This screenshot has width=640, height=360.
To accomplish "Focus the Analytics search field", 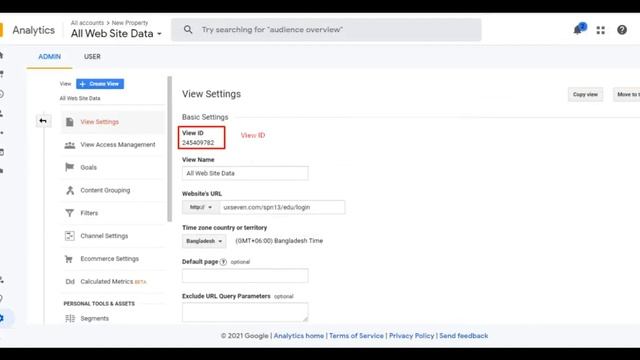I will coord(326,30).
